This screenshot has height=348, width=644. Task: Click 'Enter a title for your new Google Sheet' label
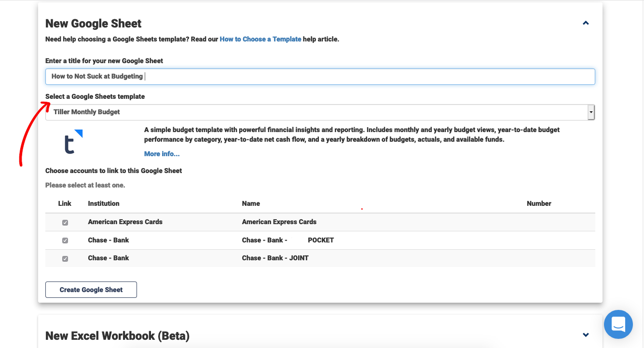pos(104,61)
